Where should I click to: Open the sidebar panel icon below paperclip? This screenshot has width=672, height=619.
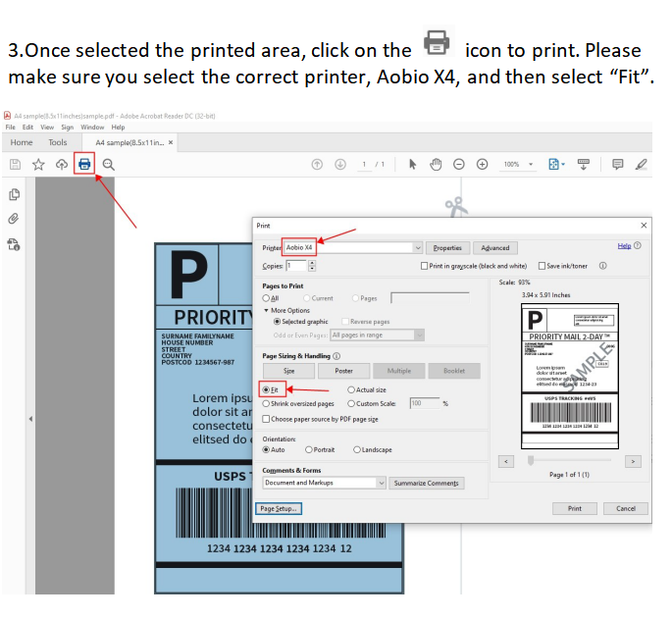click(14, 244)
